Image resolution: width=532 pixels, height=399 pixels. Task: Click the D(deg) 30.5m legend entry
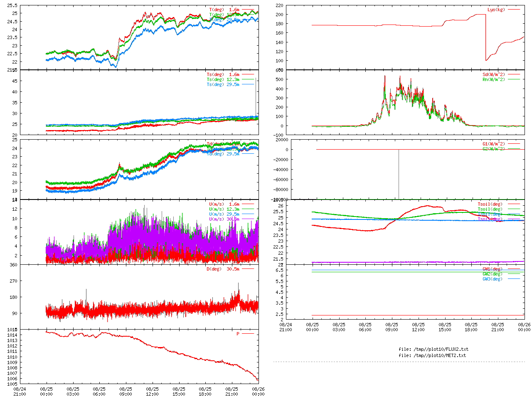pyautogui.click(x=230, y=269)
